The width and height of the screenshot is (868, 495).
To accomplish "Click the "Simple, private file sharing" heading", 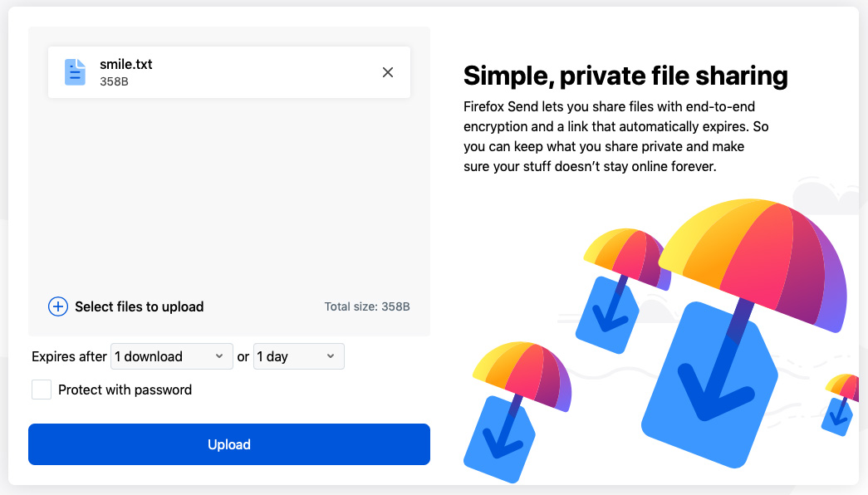I will tap(625, 76).
